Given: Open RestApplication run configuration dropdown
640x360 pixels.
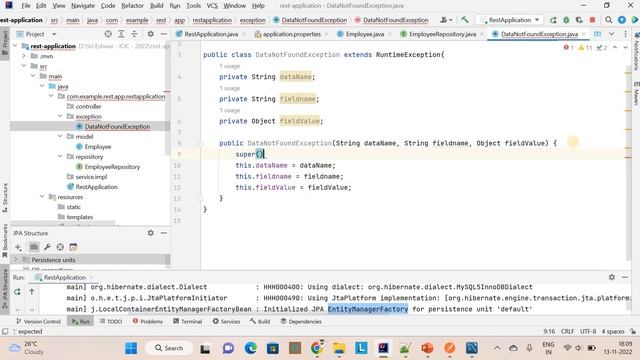Looking at the screenshot, I should [x=509, y=20].
